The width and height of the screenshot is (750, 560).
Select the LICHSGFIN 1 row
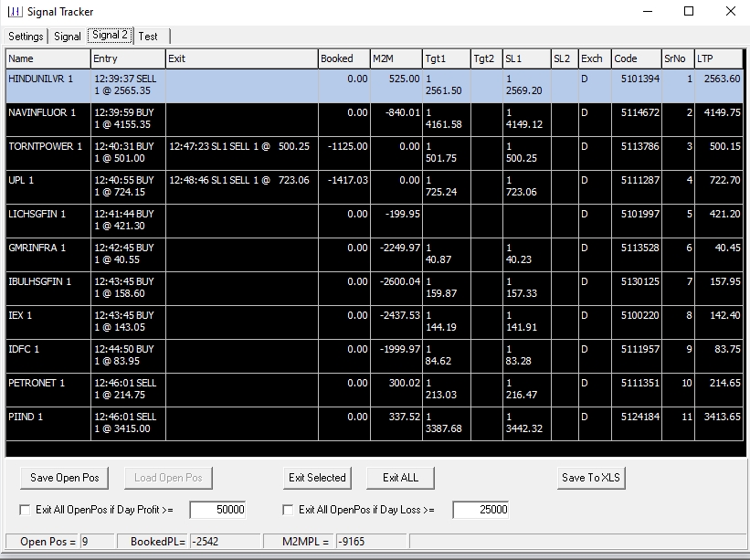(375, 221)
